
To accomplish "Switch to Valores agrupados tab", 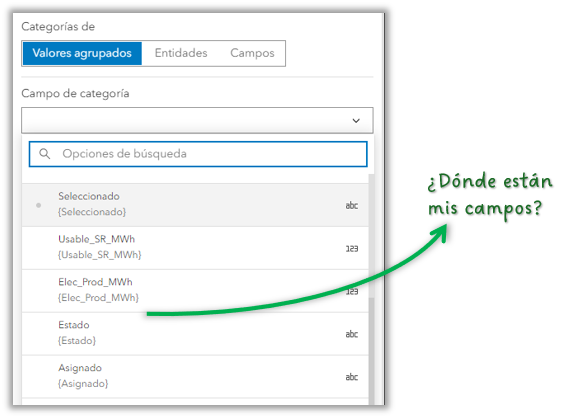I will pos(82,53).
